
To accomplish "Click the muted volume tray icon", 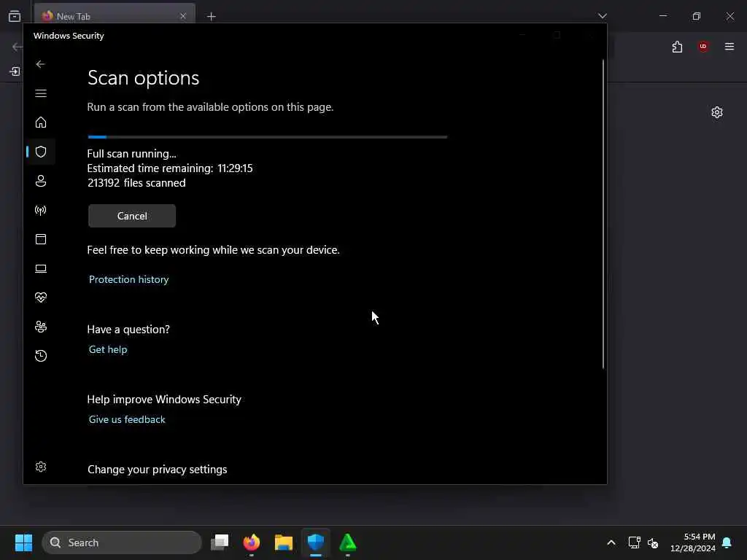I will (653, 542).
